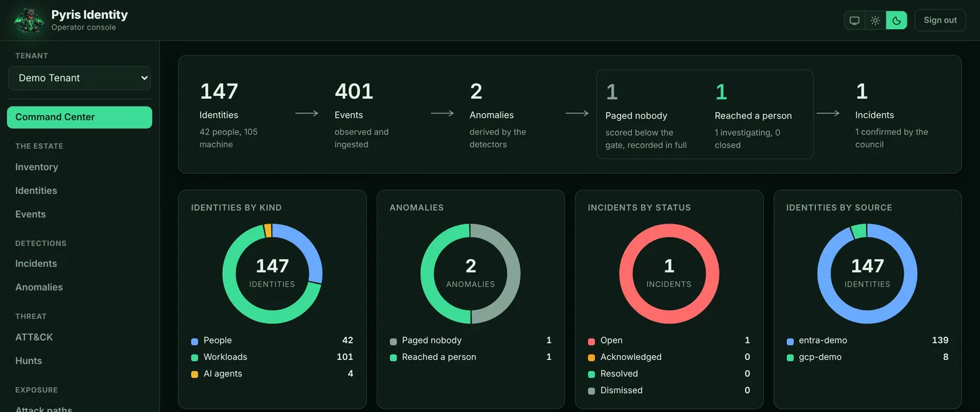Screen dimensions: 980x412
Task: Click the Resolved legend label
Action: (619, 374)
